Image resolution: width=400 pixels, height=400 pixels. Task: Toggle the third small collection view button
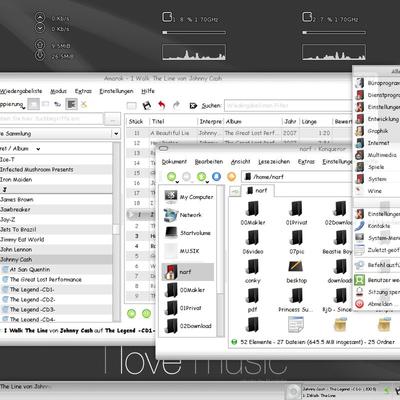click(x=57, y=105)
